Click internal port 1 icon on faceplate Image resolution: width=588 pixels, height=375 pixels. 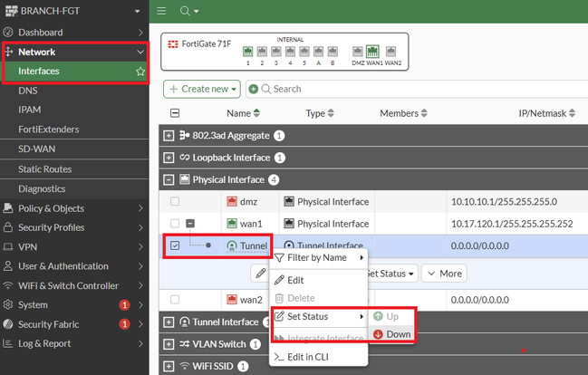(248, 52)
